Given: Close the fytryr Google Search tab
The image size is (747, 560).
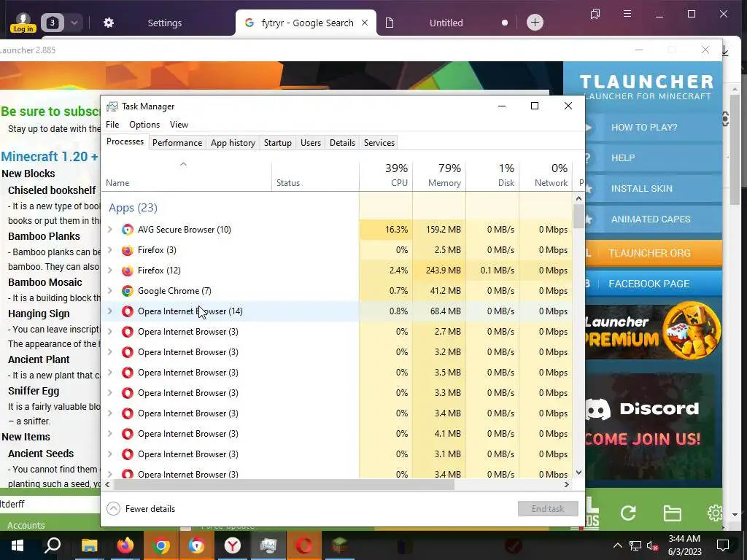Looking at the screenshot, I should tap(365, 23).
